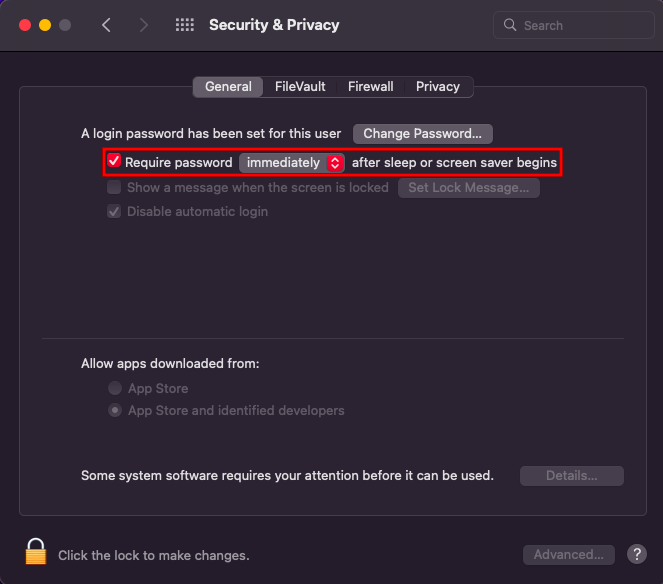Click the Change Password button
The width and height of the screenshot is (663, 584).
422,134
